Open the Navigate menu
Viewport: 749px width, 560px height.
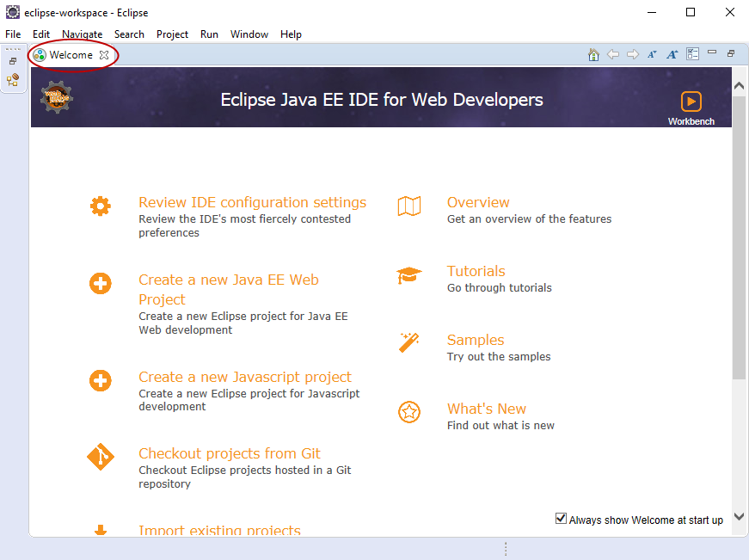coord(83,34)
